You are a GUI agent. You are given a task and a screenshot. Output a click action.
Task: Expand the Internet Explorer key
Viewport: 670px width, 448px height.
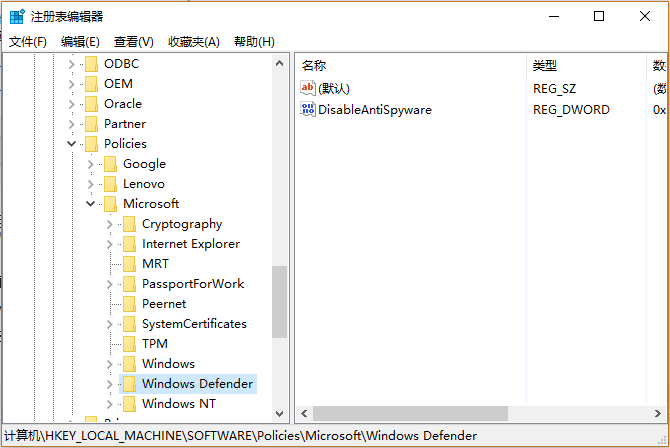click(110, 244)
